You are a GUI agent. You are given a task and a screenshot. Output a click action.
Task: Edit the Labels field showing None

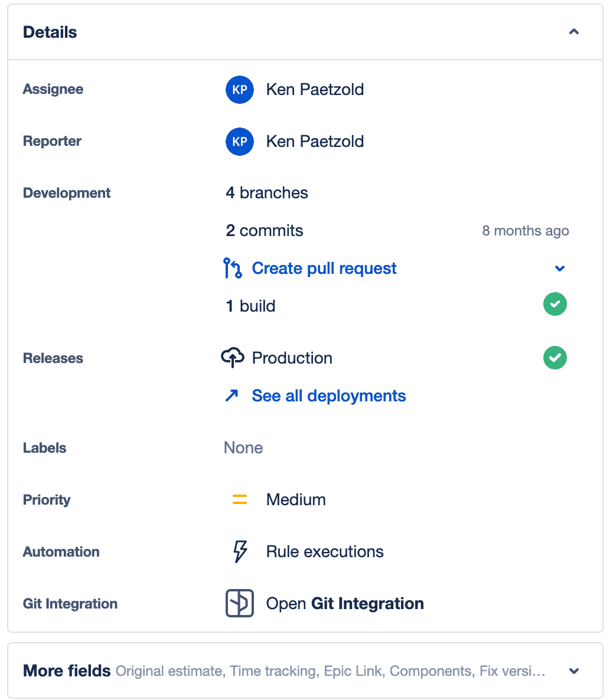243,448
